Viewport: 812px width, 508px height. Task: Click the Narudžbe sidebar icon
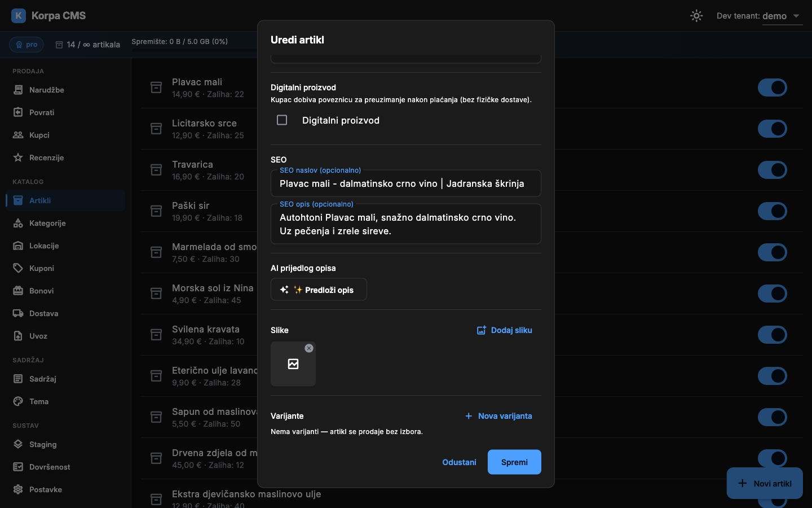(18, 90)
